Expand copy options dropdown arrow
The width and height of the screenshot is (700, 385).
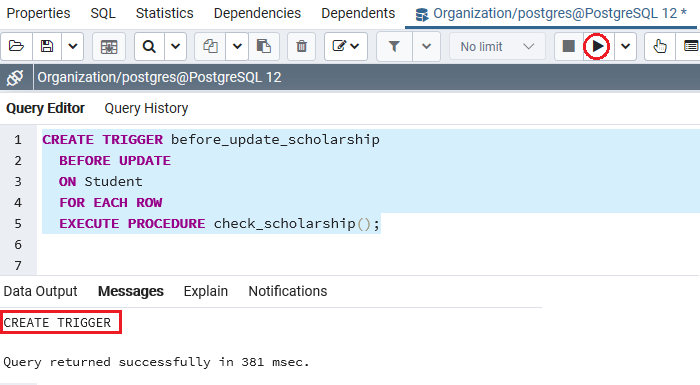tap(237, 46)
